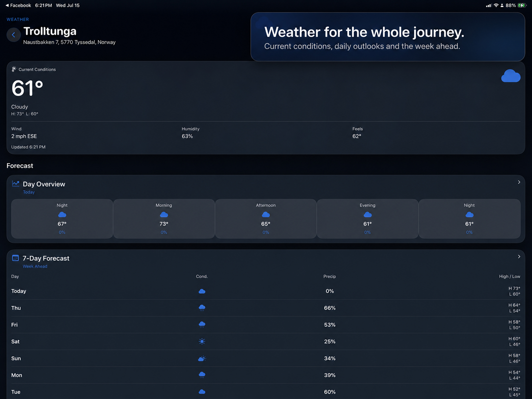The image size is (532, 399).
Task: Tap the battery icon in status bar
Action: coord(522,5)
